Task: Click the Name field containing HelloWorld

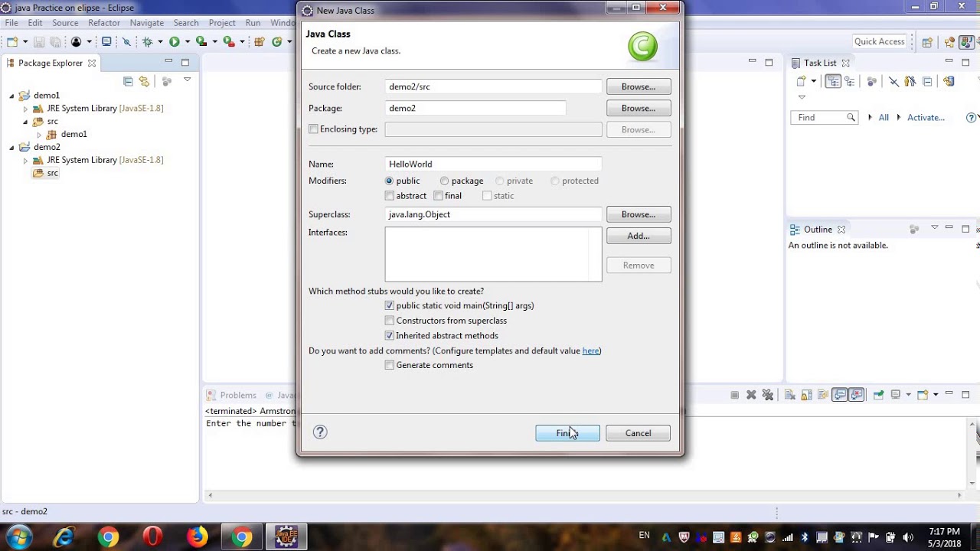Action: tap(494, 164)
